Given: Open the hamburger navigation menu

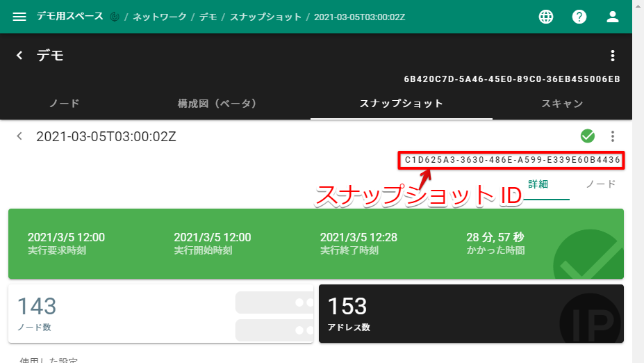Looking at the screenshot, I should point(19,17).
